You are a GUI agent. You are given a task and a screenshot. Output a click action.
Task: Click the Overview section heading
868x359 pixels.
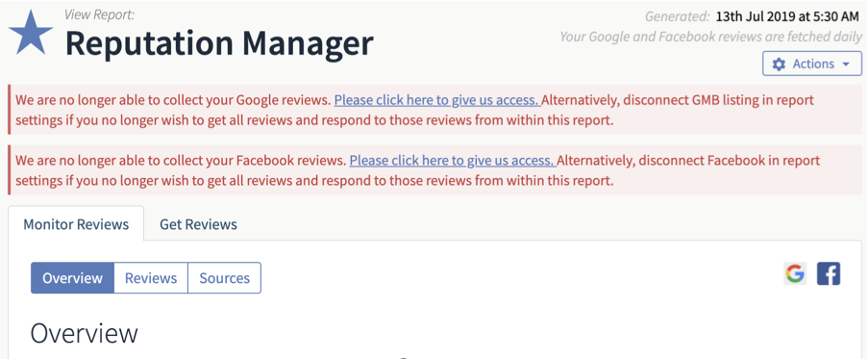tap(84, 334)
